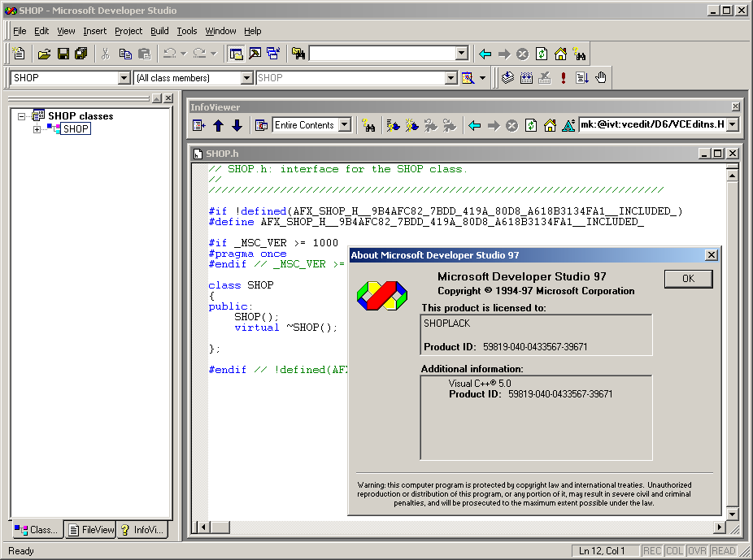Expand the SHOP class tree node

coord(37,129)
